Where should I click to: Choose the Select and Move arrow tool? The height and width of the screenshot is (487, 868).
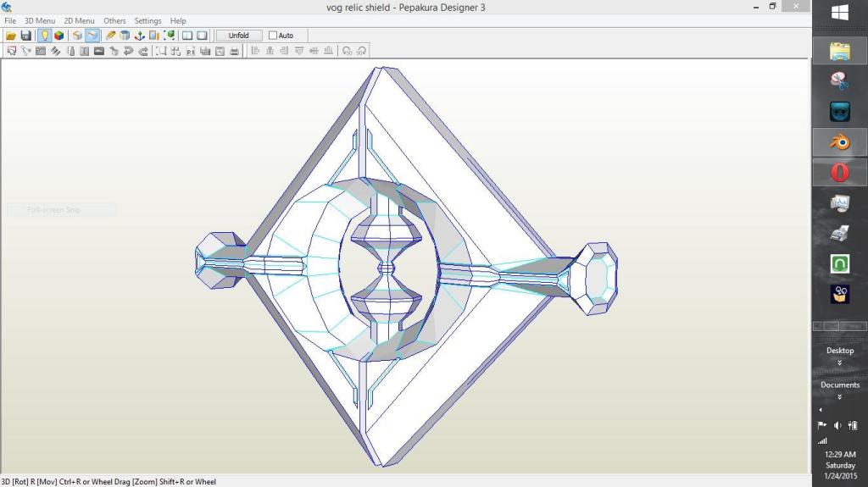pyautogui.click(x=12, y=51)
